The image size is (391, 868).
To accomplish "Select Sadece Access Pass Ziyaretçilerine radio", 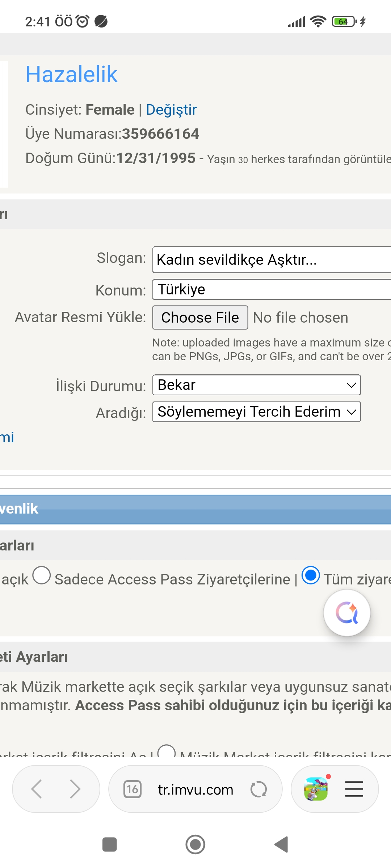I will click(42, 575).
